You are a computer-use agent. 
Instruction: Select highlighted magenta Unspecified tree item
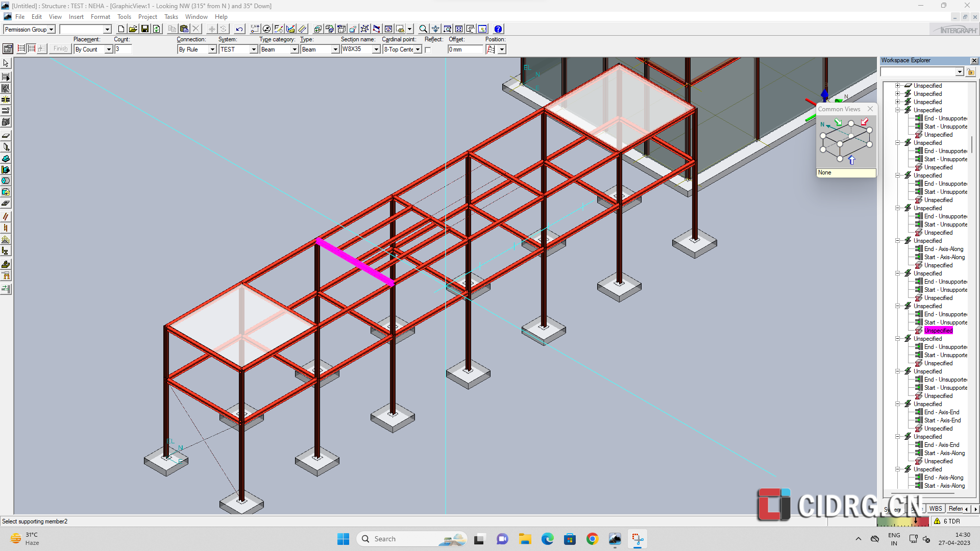[938, 331]
